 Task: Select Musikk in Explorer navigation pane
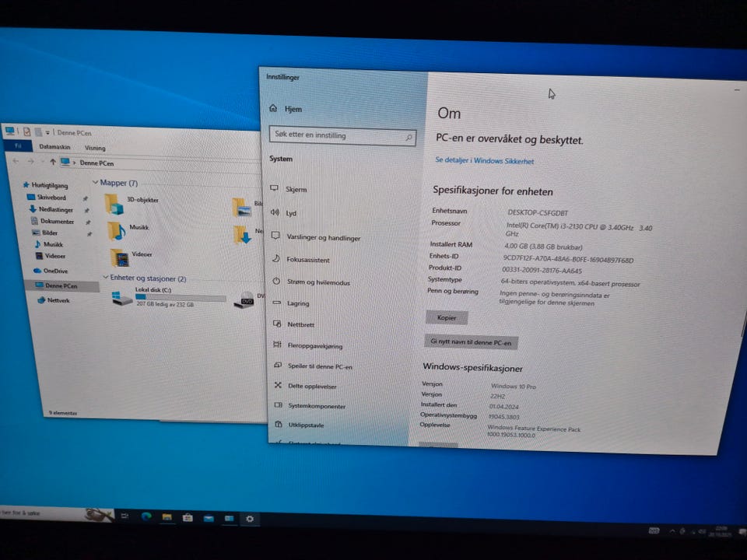(48, 244)
